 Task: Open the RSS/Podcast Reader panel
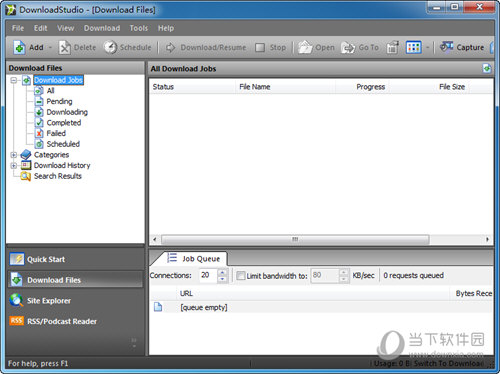[76, 321]
